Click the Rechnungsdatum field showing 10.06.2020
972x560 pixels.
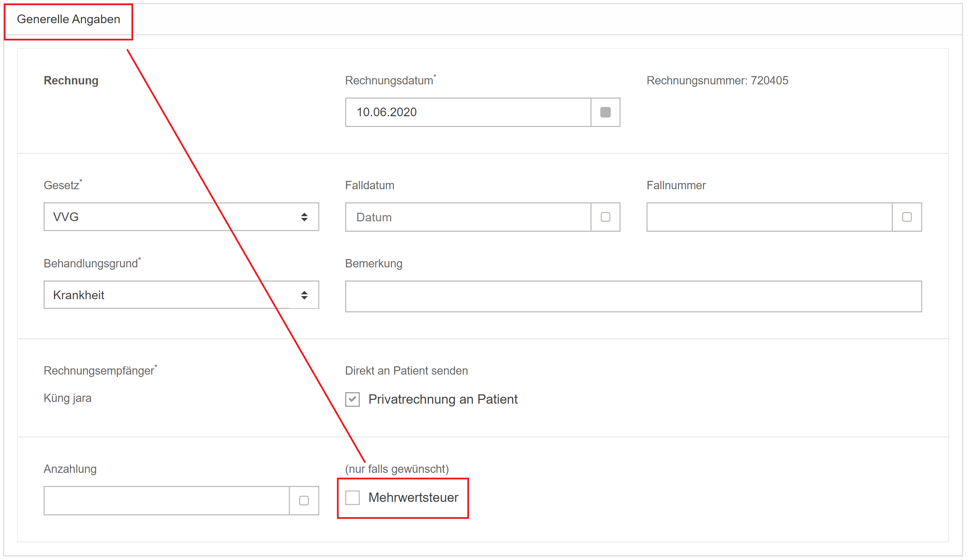click(468, 112)
